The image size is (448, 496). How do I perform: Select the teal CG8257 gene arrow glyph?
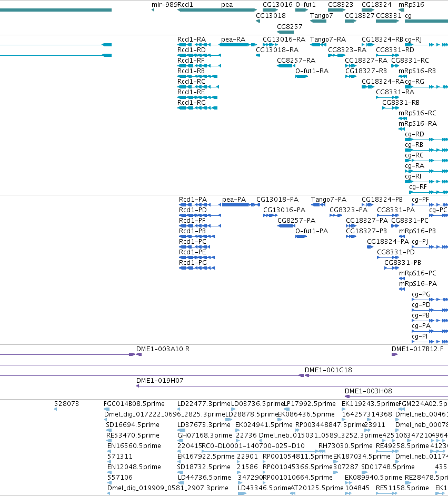tap(285, 32)
